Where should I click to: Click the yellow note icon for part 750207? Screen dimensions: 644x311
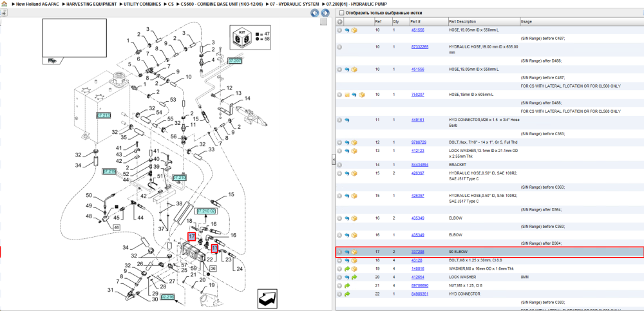point(347,95)
